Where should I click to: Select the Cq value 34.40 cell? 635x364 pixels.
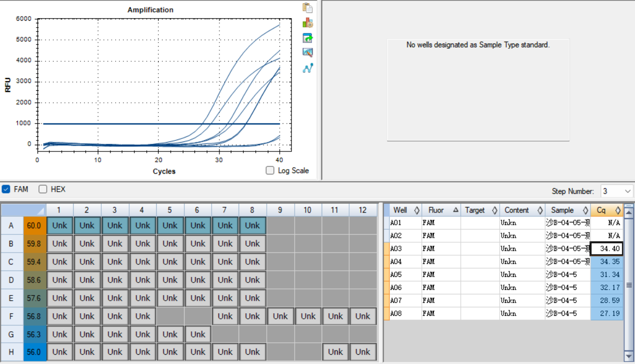click(607, 249)
